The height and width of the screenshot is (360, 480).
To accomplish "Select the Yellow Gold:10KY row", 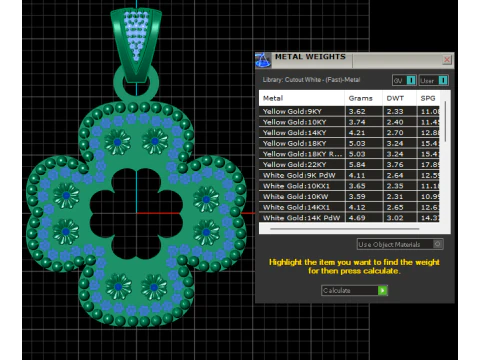I will point(349,122).
